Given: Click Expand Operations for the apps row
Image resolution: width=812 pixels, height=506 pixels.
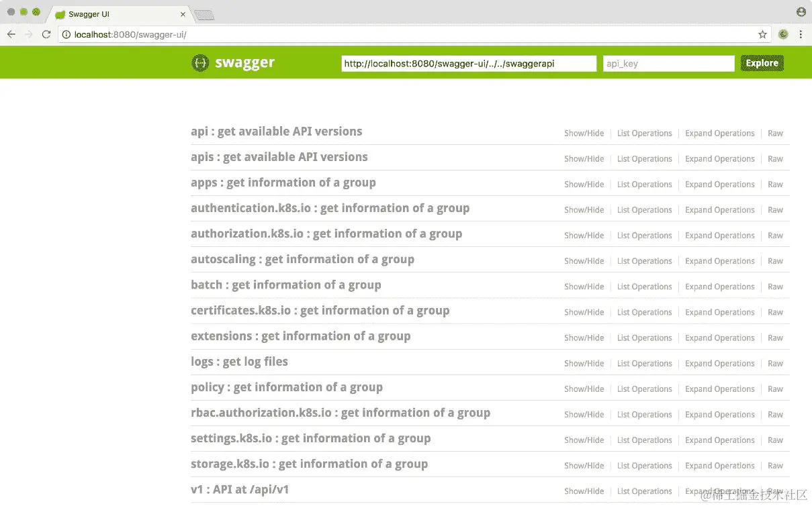Looking at the screenshot, I should (x=719, y=185).
